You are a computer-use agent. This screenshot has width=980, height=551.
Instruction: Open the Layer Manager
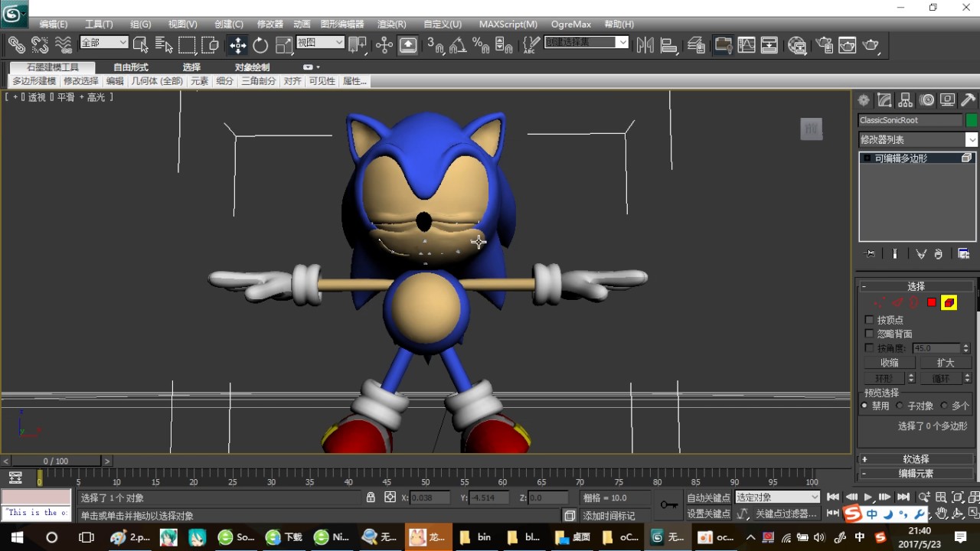click(696, 44)
